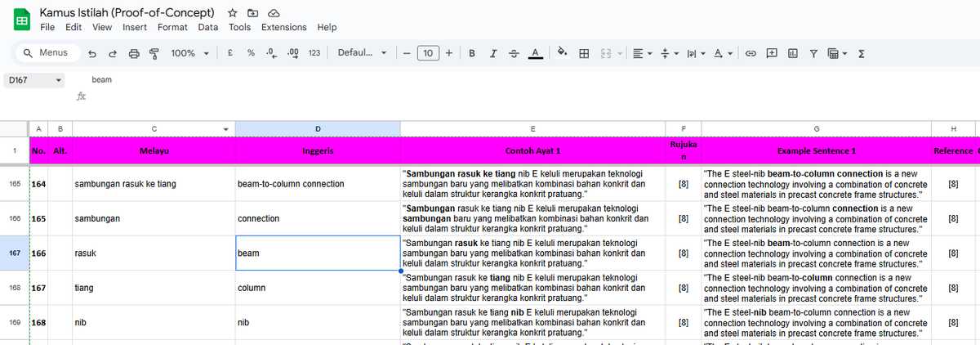Open the vertical align dropdown
Screen dimensions: 980x345
(668, 53)
